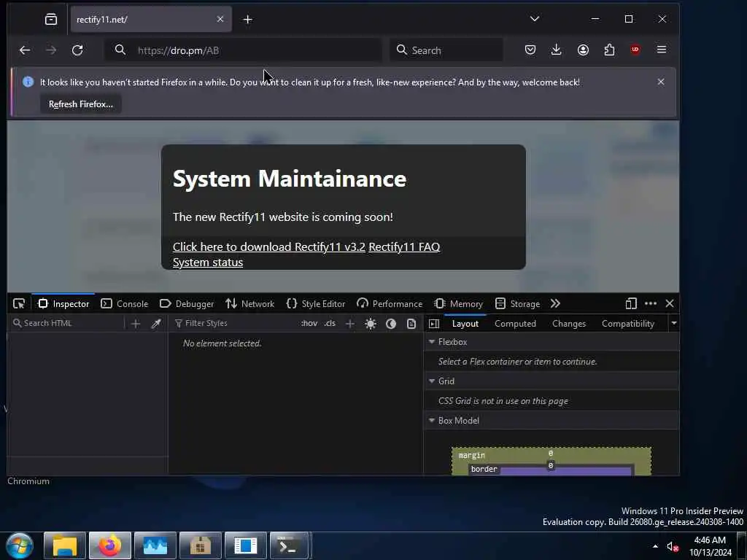Viewport: 747px width, 560px height.
Task: Open the Rectify11 FAQ link
Action: click(404, 246)
